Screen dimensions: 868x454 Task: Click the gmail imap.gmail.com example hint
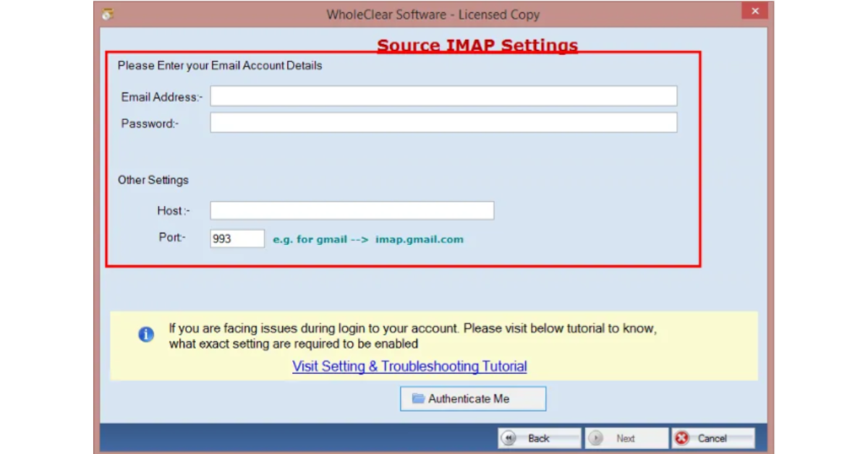coord(368,239)
